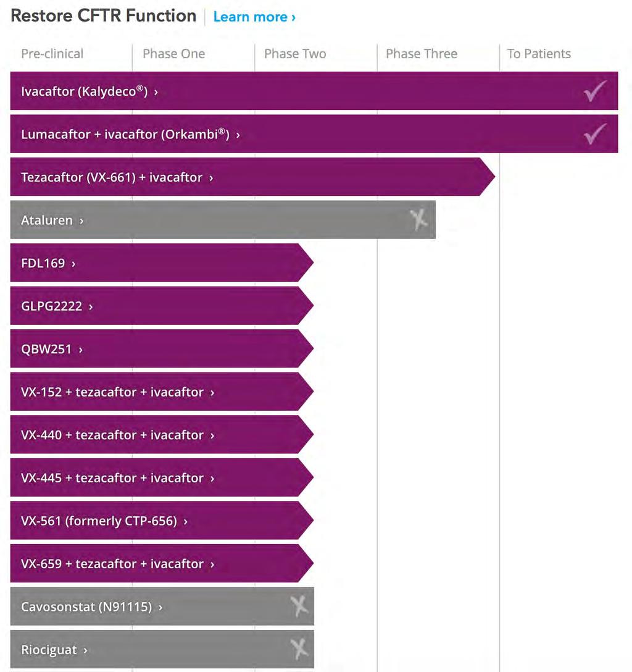This screenshot has width=632, height=672.
Task: Click the X mark on the Riociguat bar
Action: (299, 649)
